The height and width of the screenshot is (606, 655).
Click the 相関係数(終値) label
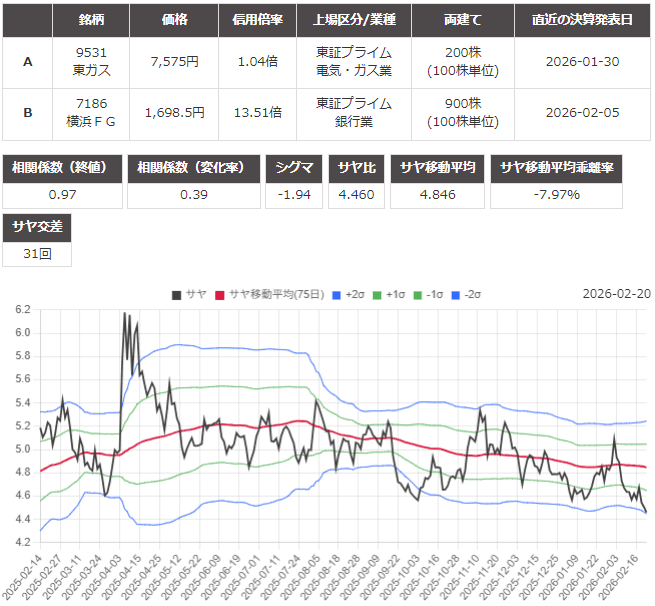click(62, 168)
